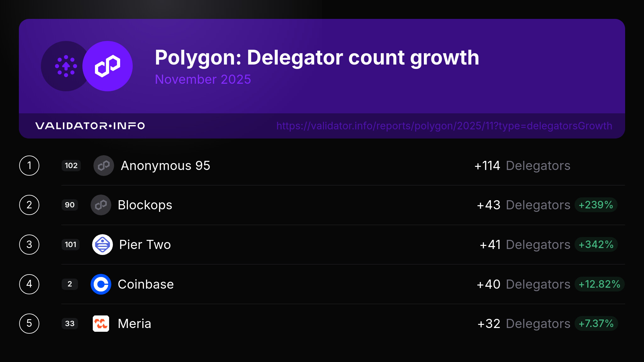644x362 pixels.
Task: Click the +12.82% growth badge
Action: (x=599, y=284)
